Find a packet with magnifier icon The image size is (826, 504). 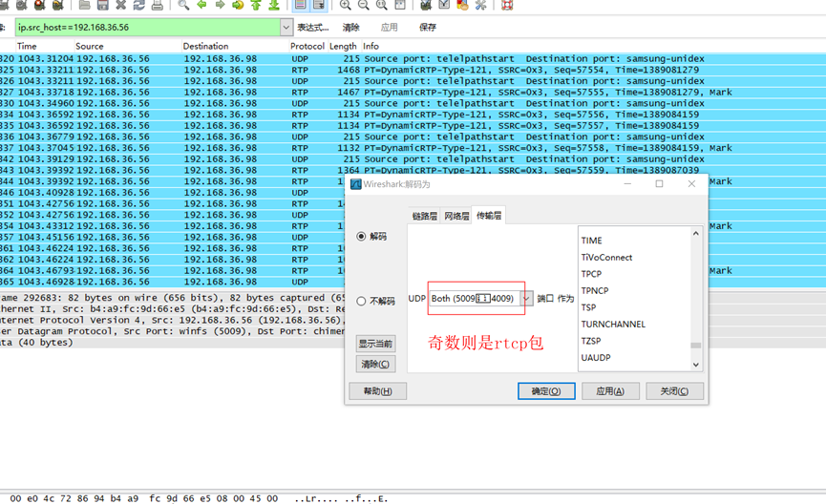click(183, 5)
